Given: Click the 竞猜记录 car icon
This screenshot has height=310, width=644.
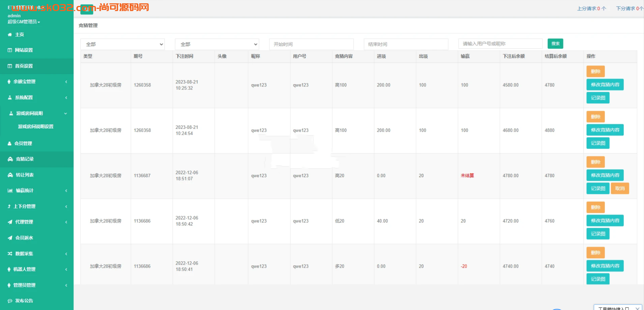Looking at the screenshot, I should [10, 159].
